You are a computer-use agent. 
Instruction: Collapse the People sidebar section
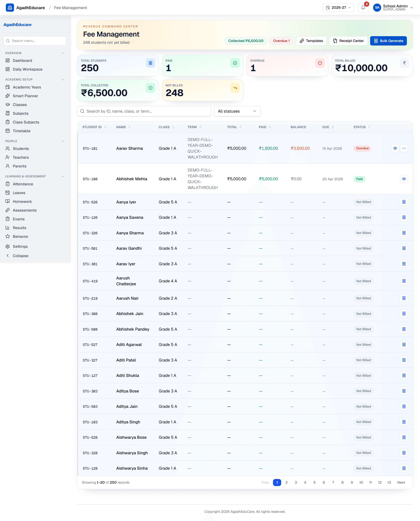(x=63, y=141)
